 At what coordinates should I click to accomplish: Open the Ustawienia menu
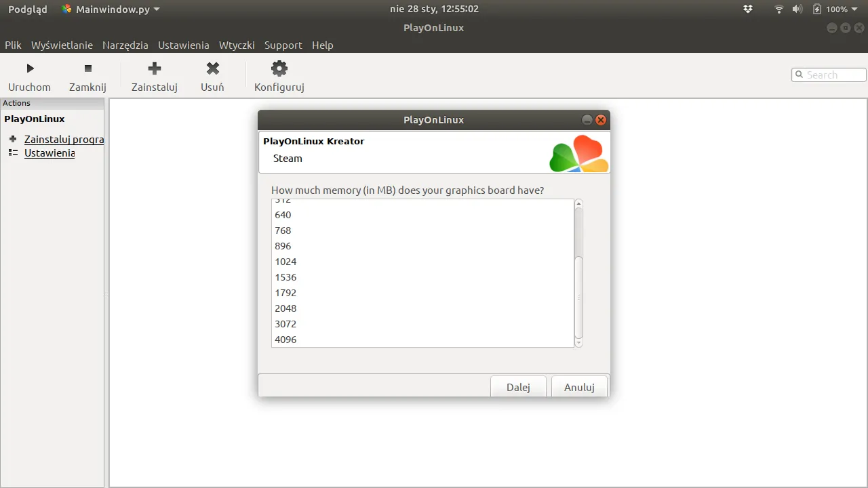184,45
